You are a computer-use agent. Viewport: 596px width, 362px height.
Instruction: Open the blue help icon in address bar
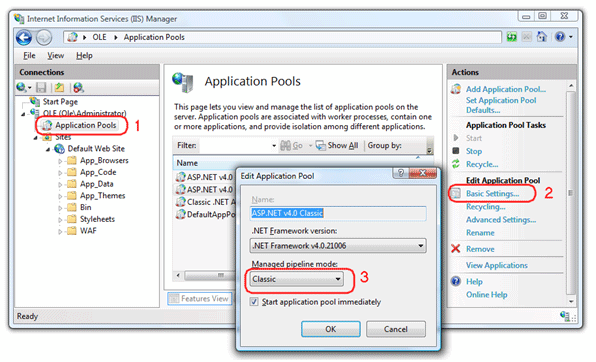[x=560, y=37]
